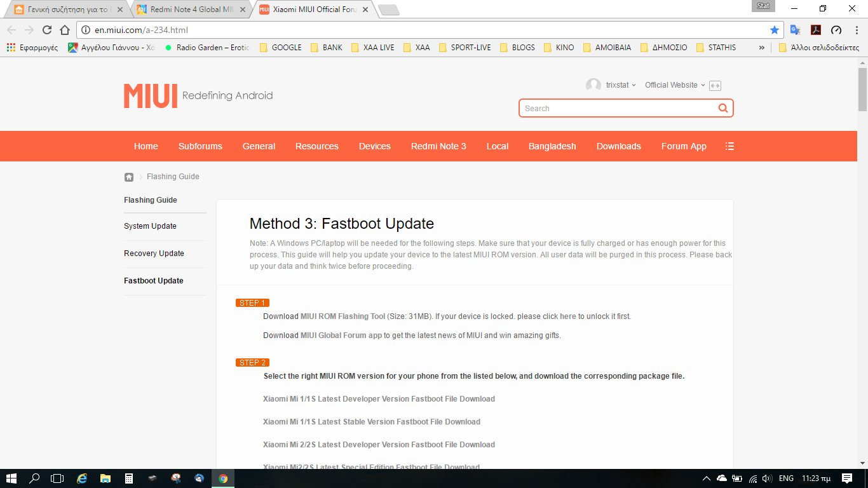Open File Explorer from taskbar
Screen dimensions: 868x488
[x=105, y=478]
